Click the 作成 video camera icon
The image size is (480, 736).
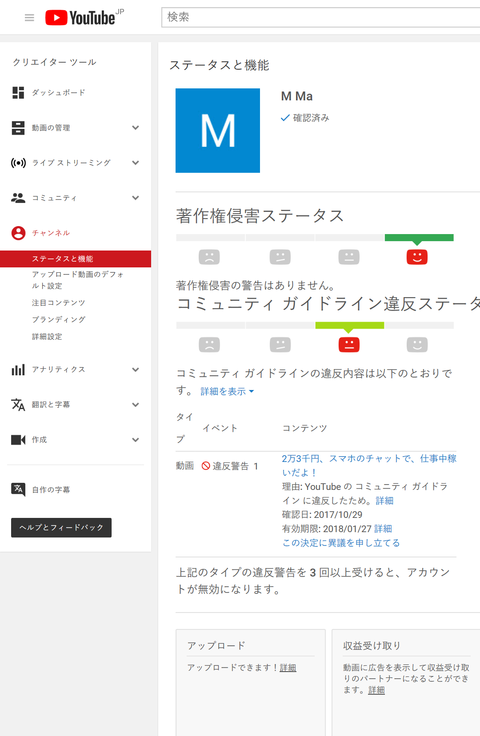(x=18, y=440)
